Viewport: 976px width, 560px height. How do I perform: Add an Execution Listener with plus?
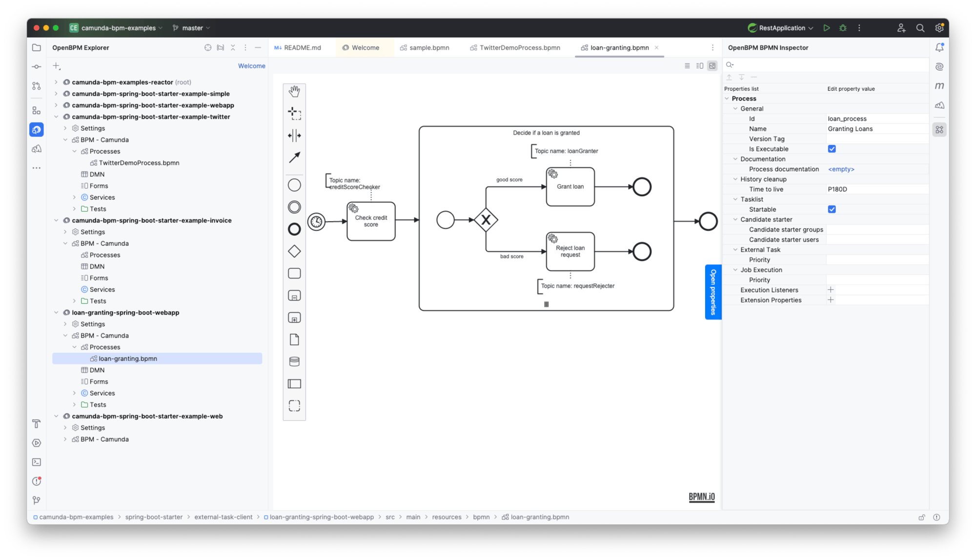(831, 290)
